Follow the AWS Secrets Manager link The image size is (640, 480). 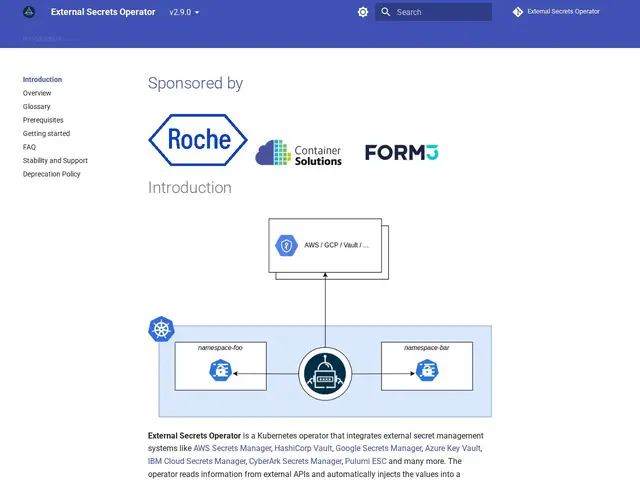pyautogui.click(x=232, y=448)
